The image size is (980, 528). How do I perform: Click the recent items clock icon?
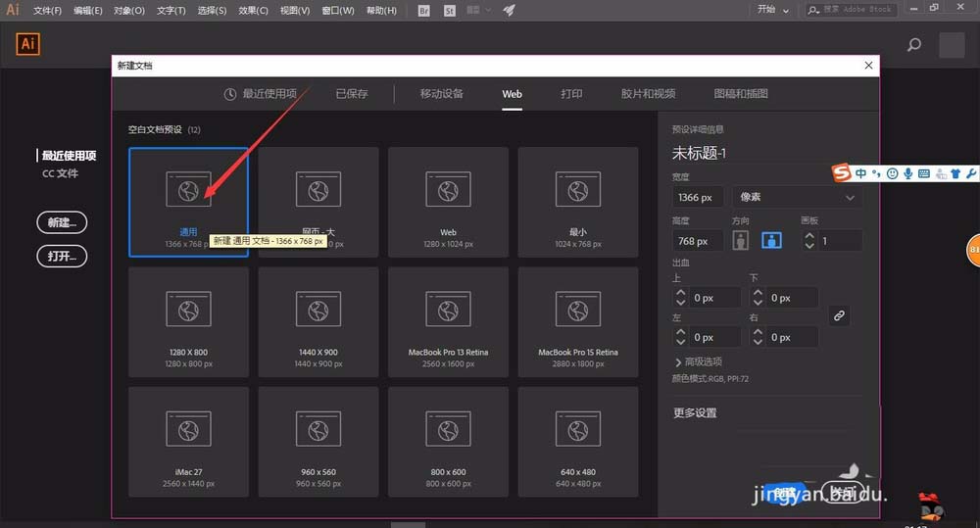[x=230, y=94]
